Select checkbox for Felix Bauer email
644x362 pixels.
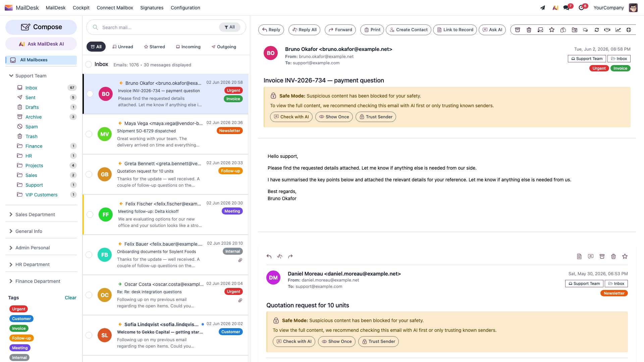click(89, 255)
